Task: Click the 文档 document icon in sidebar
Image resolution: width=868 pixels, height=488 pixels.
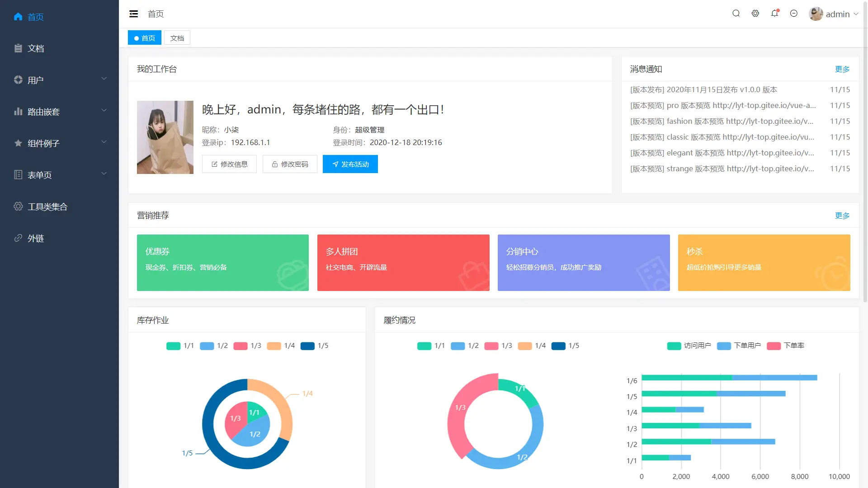Action: [x=18, y=48]
